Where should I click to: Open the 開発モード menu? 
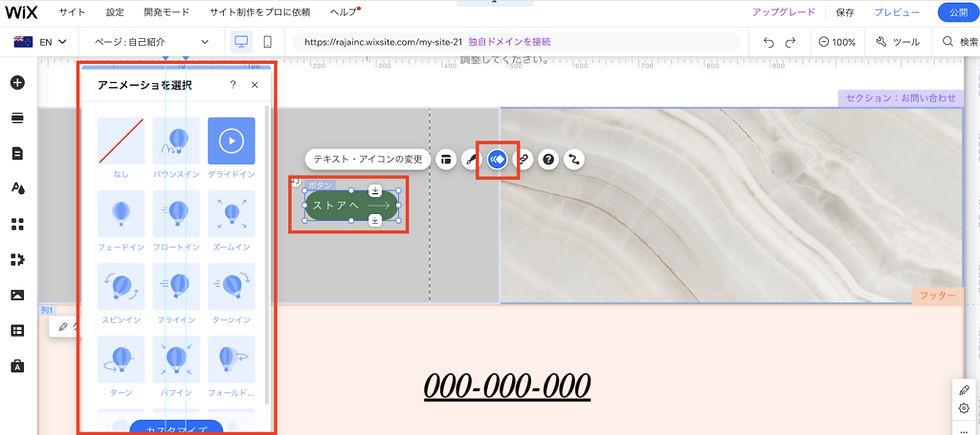tap(166, 12)
